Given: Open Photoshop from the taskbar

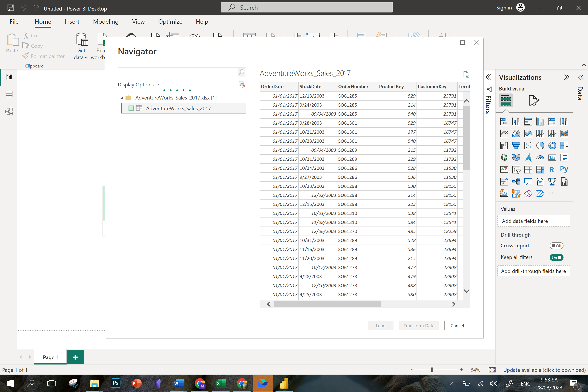Looking at the screenshot, I should click(115, 383).
